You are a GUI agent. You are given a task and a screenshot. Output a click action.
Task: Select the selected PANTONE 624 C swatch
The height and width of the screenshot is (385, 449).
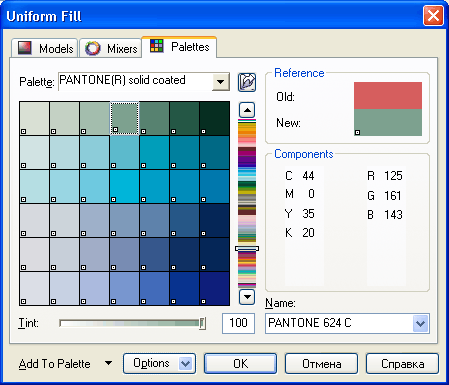pos(124,118)
